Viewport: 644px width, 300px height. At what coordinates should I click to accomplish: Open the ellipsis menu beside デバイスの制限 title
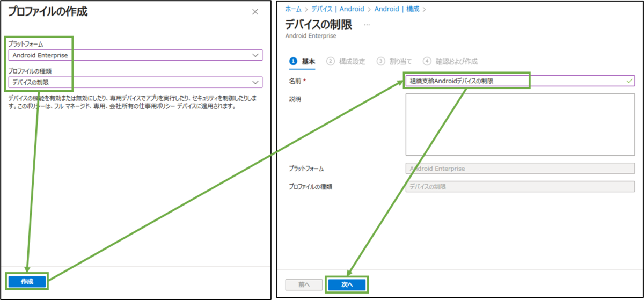367,25
